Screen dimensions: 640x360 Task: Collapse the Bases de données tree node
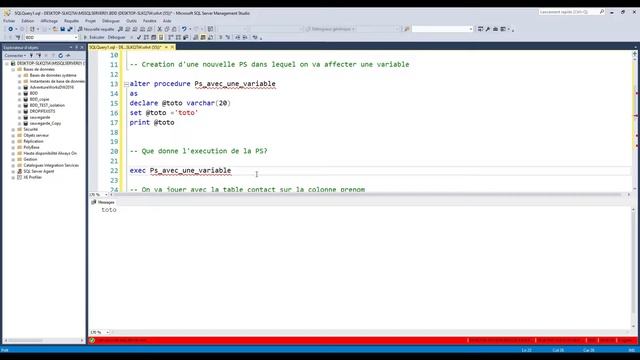click(13, 69)
